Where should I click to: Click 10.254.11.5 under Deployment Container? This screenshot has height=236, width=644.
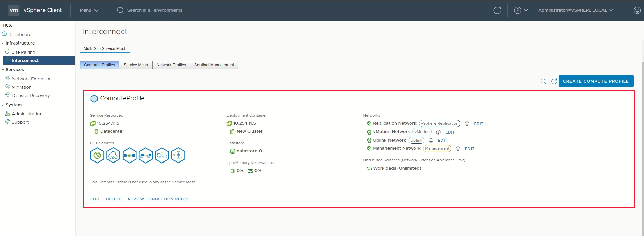point(244,123)
